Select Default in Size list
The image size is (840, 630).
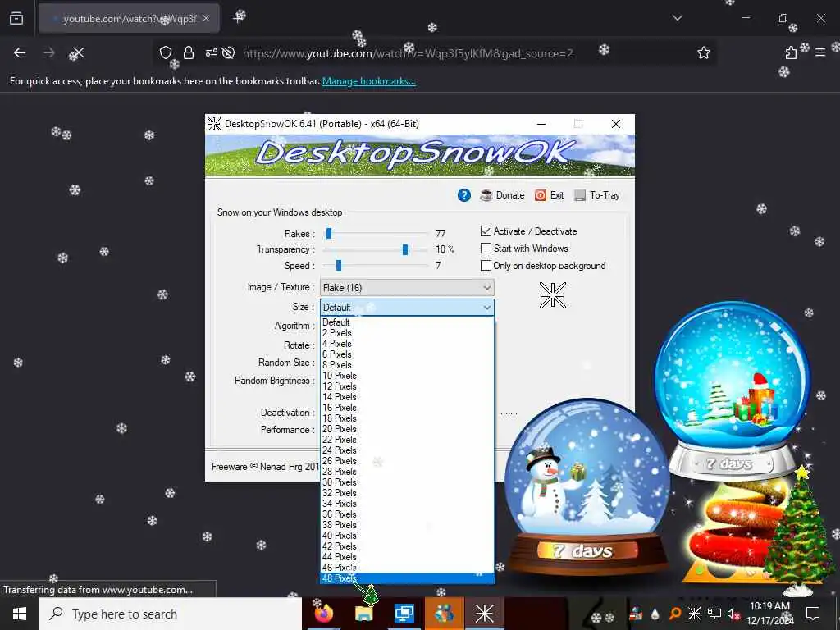coord(407,322)
